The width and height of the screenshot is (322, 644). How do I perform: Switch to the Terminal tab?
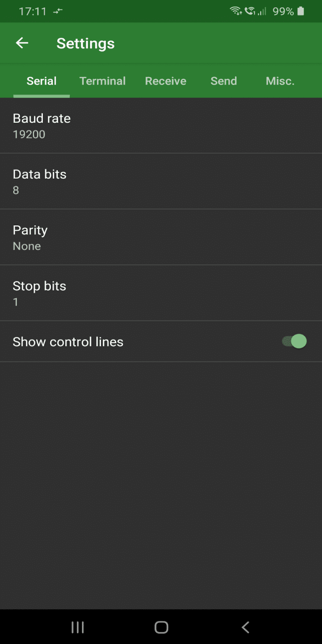[x=103, y=81]
